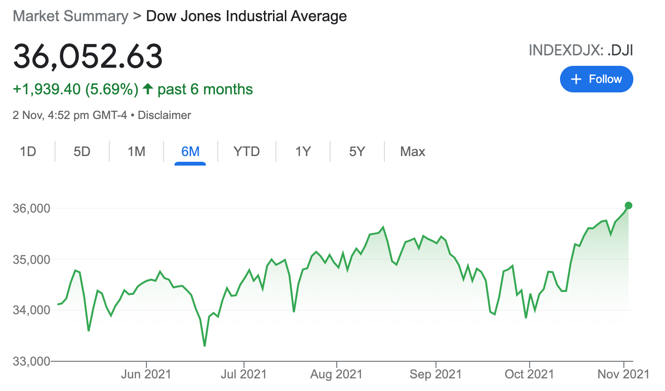Image resolution: width=665 pixels, height=391 pixels.
Task: Open the Max time range
Action: click(x=412, y=151)
